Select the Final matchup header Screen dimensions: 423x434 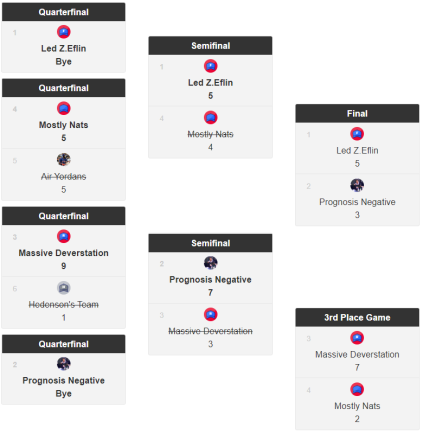point(357,114)
